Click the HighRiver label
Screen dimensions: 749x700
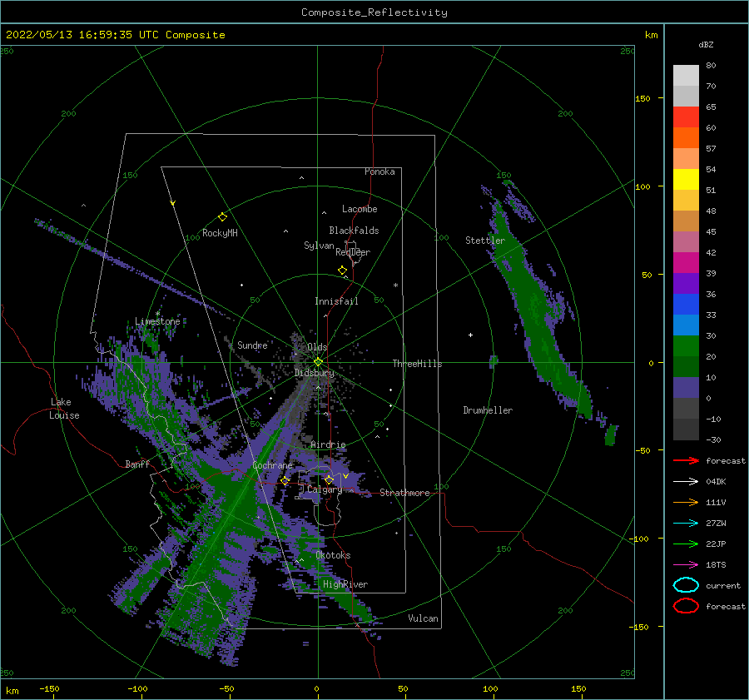345,584
